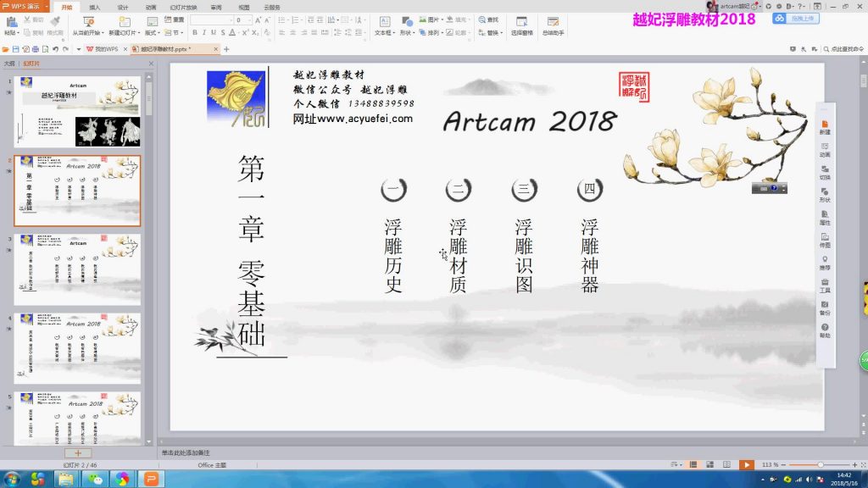
Task: Click the zoom in plus button
Action: [x=854, y=465]
